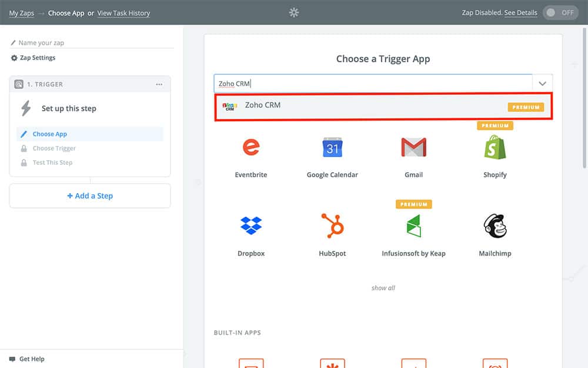Choose the Mailchimp app icon

tap(495, 226)
